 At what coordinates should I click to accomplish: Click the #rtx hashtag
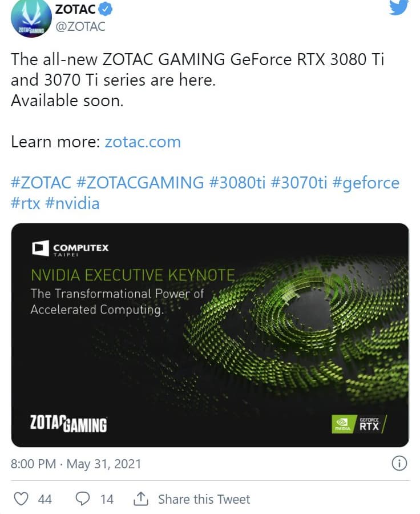point(25,203)
